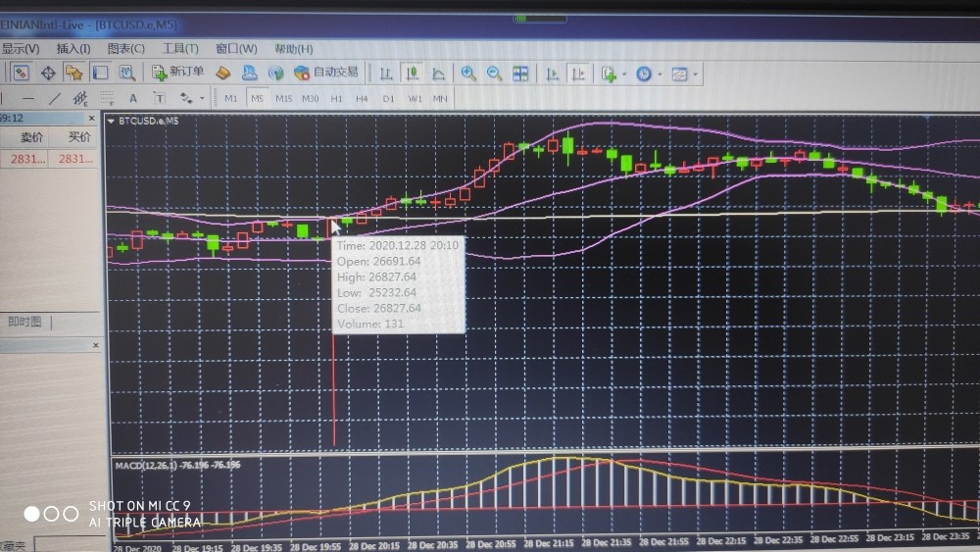Image resolution: width=980 pixels, height=552 pixels.
Task: Expand the templates dropdown arrow
Action: click(x=696, y=75)
